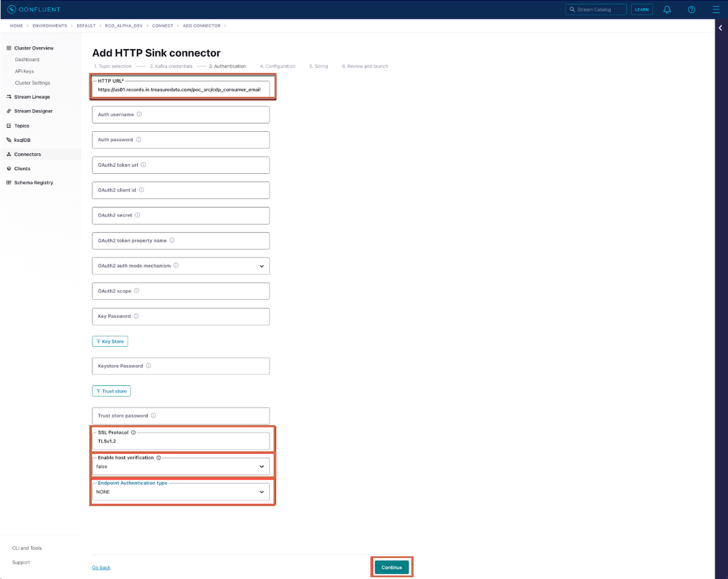Click info icon beside SSL Protocol
The width and height of the screenshot is (728, 579).
click(133, 433)
